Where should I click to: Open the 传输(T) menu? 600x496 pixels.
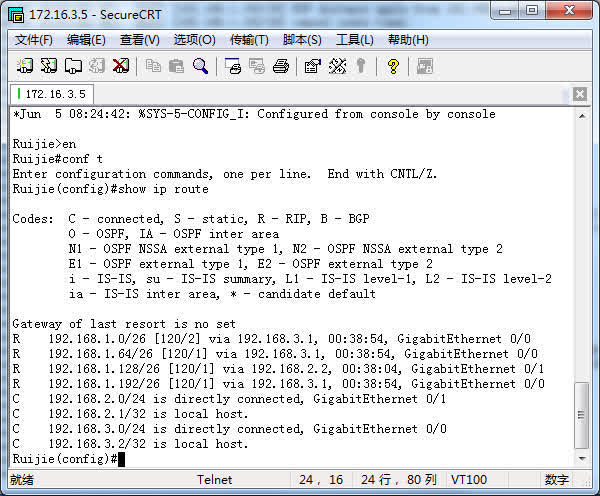click(x=248, y=40)
